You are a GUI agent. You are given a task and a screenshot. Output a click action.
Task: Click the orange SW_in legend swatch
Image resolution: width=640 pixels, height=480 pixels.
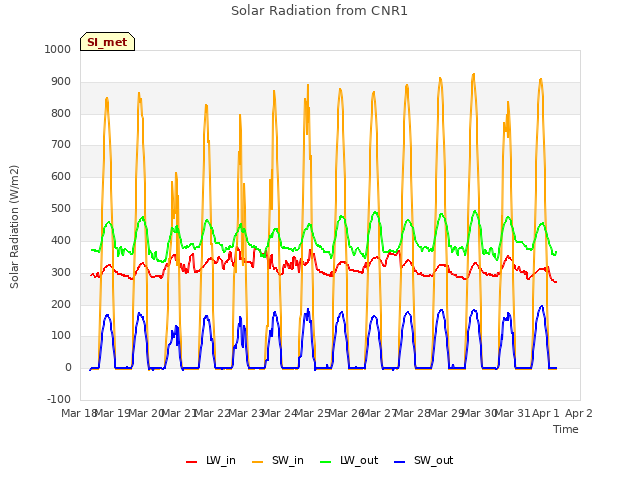[258, 462]
